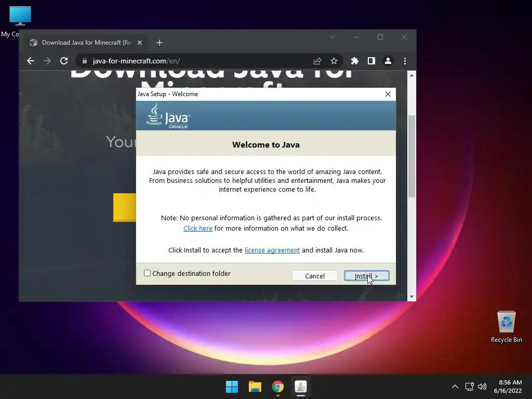
Task: Share this page via Chrome share icon
Action: (317, 61)
